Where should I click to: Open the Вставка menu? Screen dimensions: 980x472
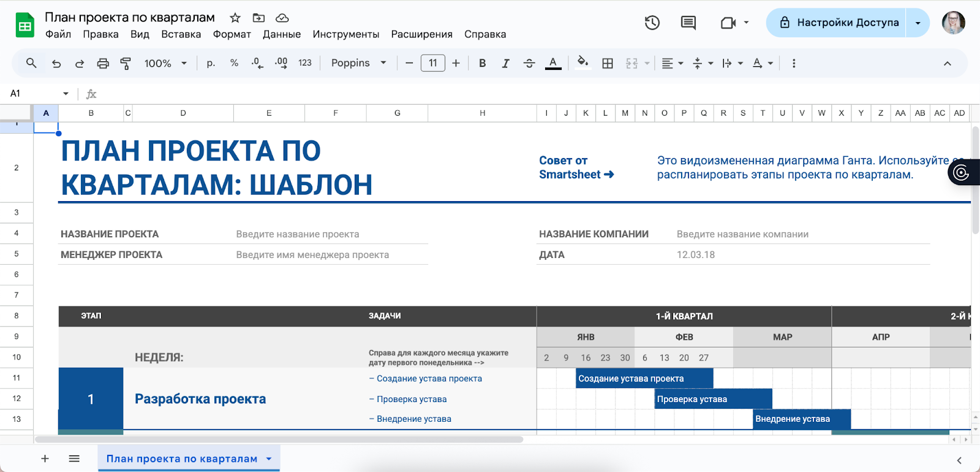[181, 34]
